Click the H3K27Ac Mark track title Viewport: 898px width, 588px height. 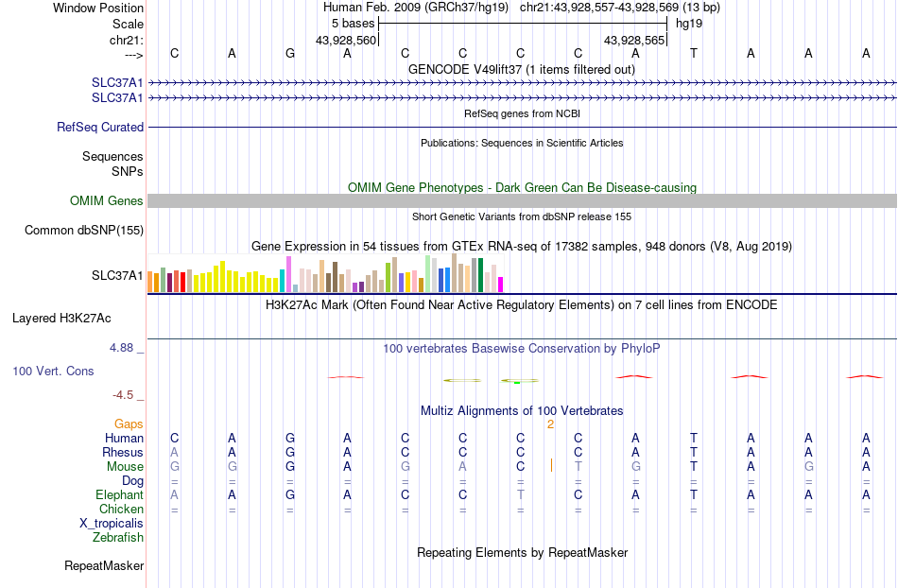tap(522, 304)
